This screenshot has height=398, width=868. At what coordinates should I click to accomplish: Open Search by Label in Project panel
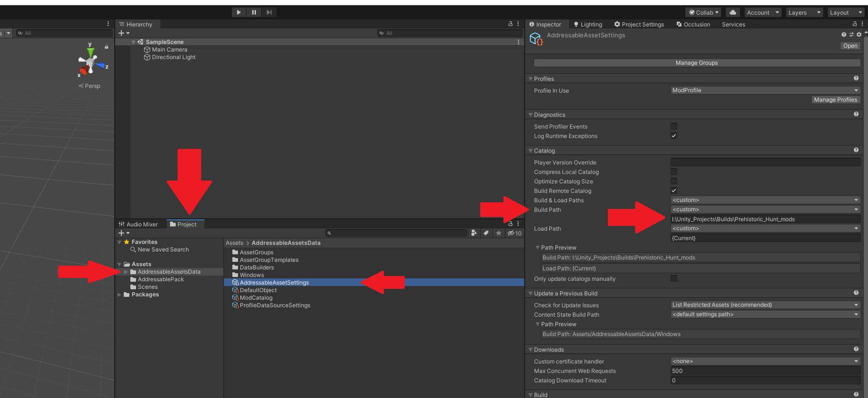tap(486, 233)
